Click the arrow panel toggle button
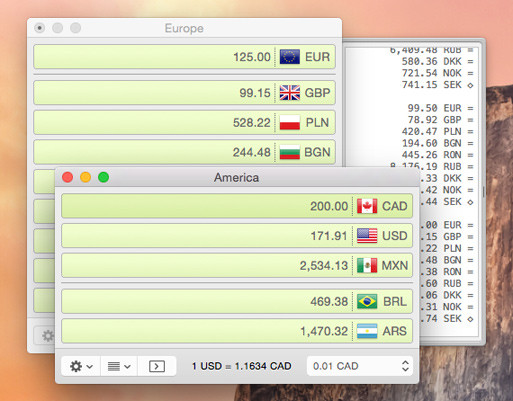 [157, 366]
